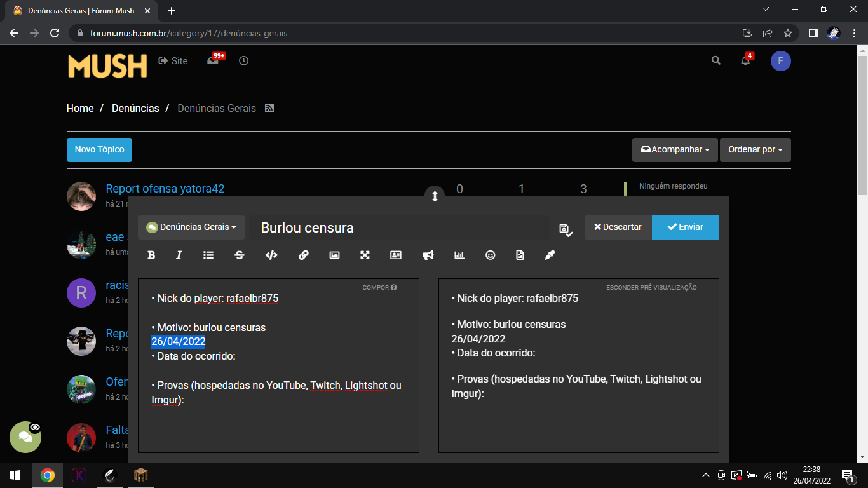Submit the post with Enviar
This screenshot has width=868, height=488.
click(x=686, y=227)
